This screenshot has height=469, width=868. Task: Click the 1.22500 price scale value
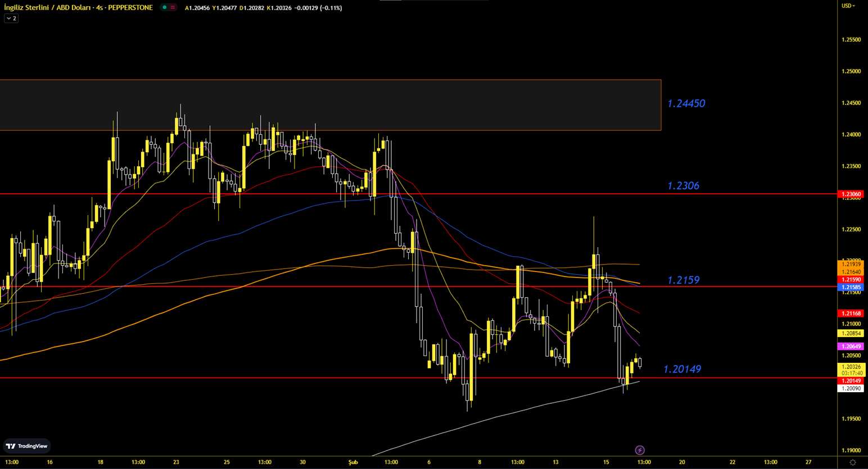pyautogui.click(x=851, y=230)
